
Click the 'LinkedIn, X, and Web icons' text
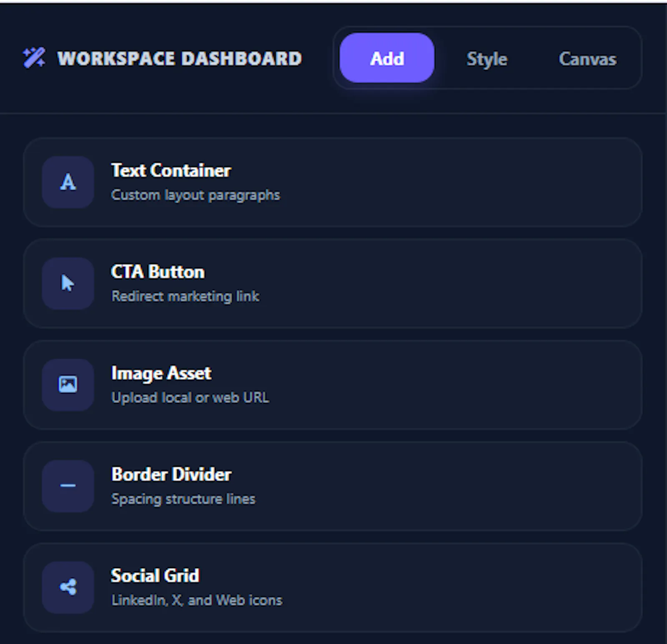click(x=197, y=600)
